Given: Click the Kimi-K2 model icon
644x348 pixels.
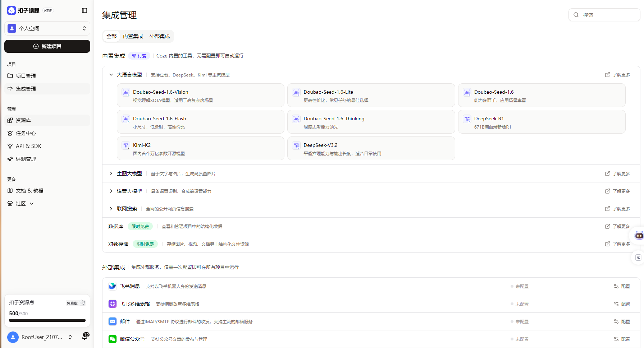Looking at the screenshot, I should [x=126, y=145].
